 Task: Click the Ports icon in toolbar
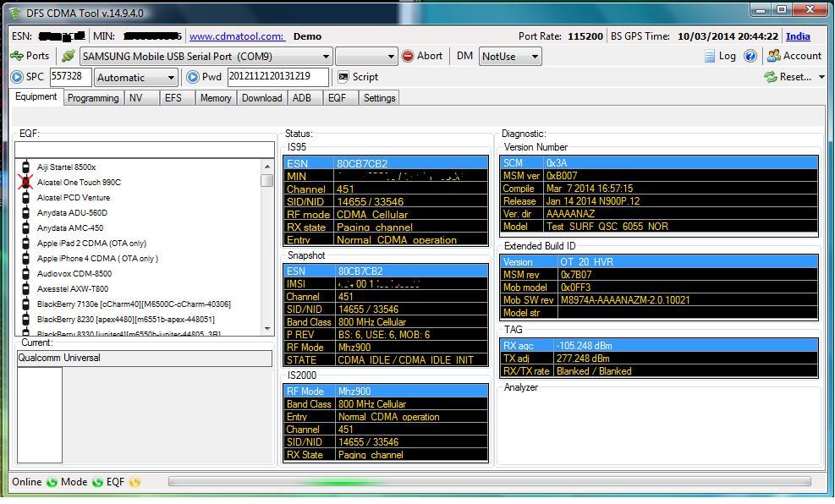point(17,56)
